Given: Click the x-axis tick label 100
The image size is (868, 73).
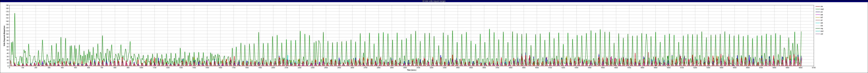Looking at the screenshot, I should point(23,68).
